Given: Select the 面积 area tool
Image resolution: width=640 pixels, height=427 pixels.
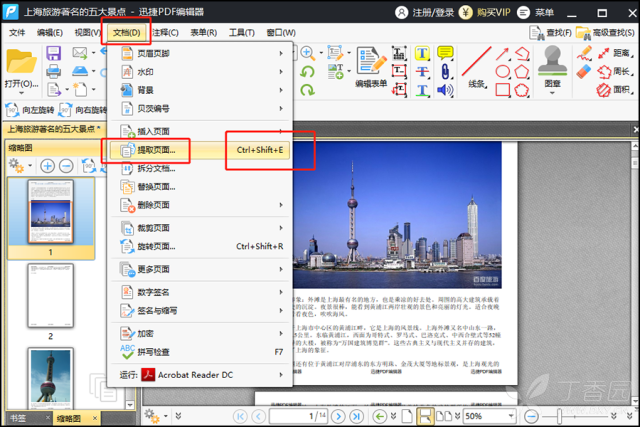Looking at the screenshot, I should [x=614, y=90].
